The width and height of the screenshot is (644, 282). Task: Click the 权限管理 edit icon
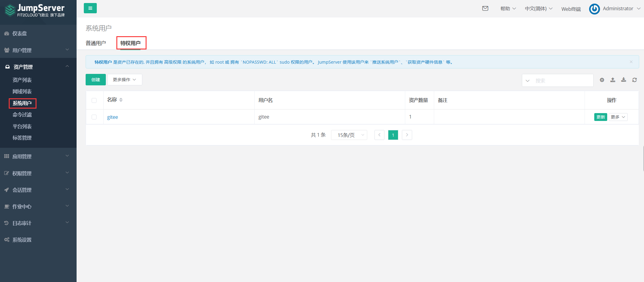tap(7, 173)
